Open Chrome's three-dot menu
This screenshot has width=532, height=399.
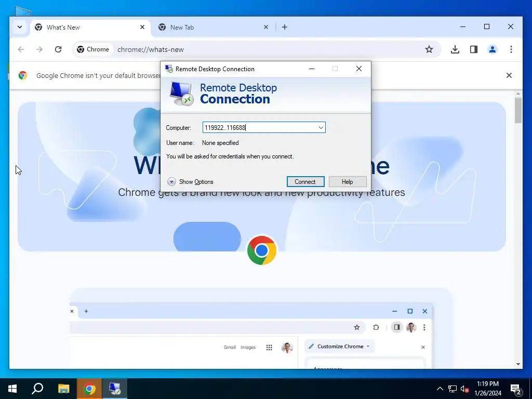click(x=511, y=49)
